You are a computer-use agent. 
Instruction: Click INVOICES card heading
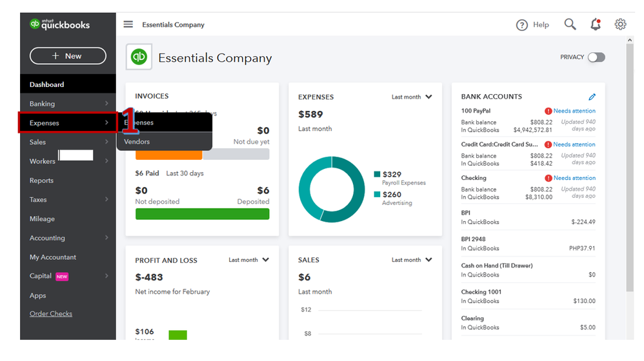pyautogui.click(x=152, y=96)
